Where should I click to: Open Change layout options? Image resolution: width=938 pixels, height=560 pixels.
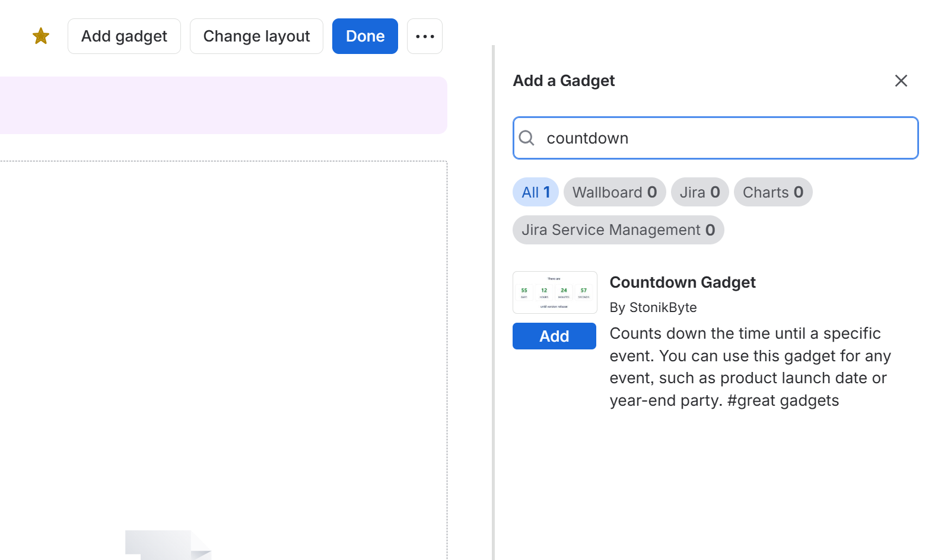256,36
